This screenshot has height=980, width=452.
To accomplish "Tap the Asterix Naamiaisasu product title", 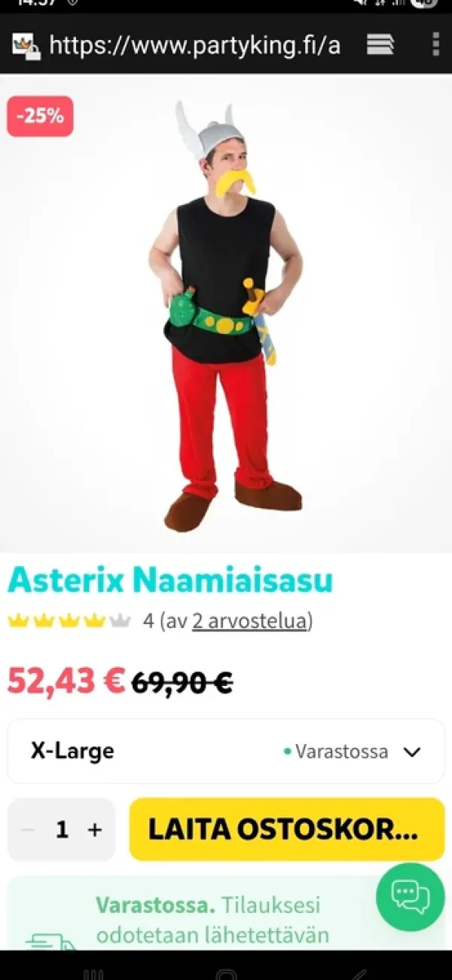I will tap(170, 580).
